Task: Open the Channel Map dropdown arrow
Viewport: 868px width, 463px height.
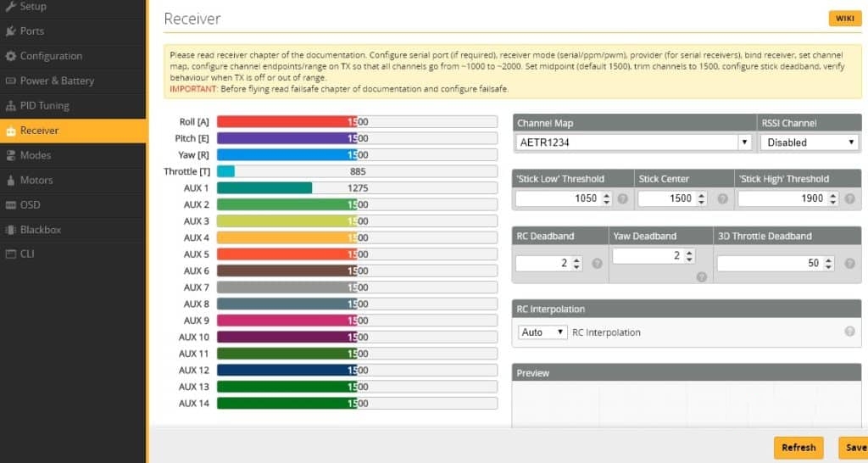Action: [744, 142]
